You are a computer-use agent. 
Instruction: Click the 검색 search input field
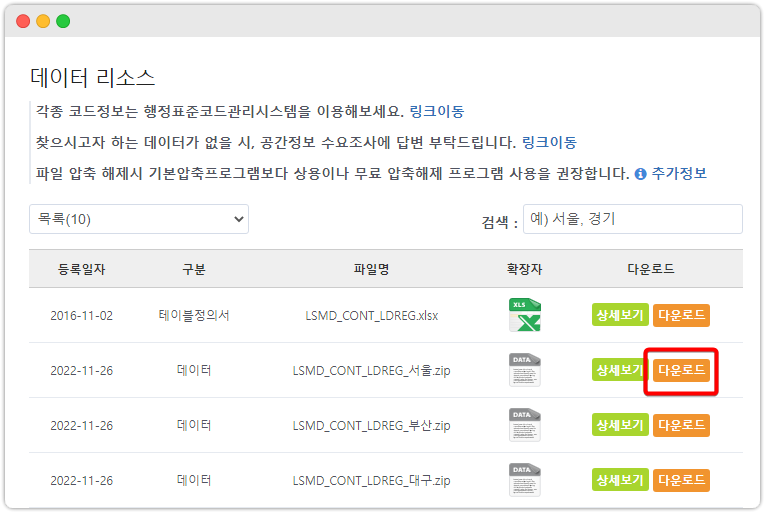[x=633, y=219]
